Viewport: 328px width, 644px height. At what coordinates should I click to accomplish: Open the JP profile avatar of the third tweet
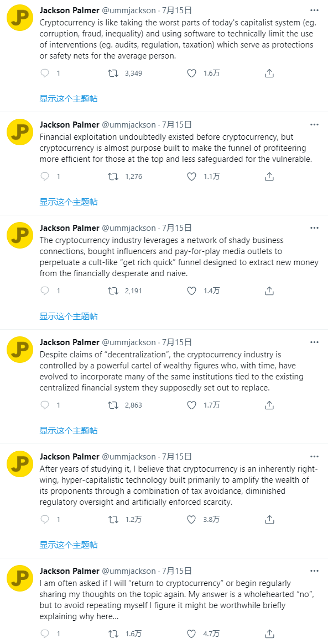tap(20, 235)
